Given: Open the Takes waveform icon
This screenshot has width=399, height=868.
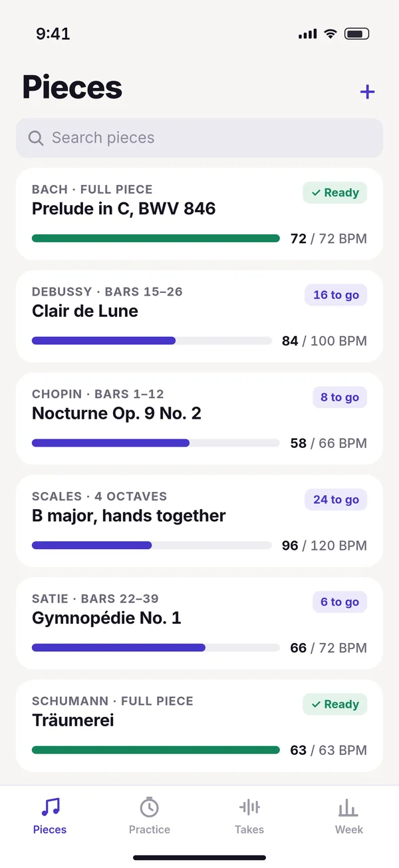Looking at the screenshot, I should click(249, 807).
